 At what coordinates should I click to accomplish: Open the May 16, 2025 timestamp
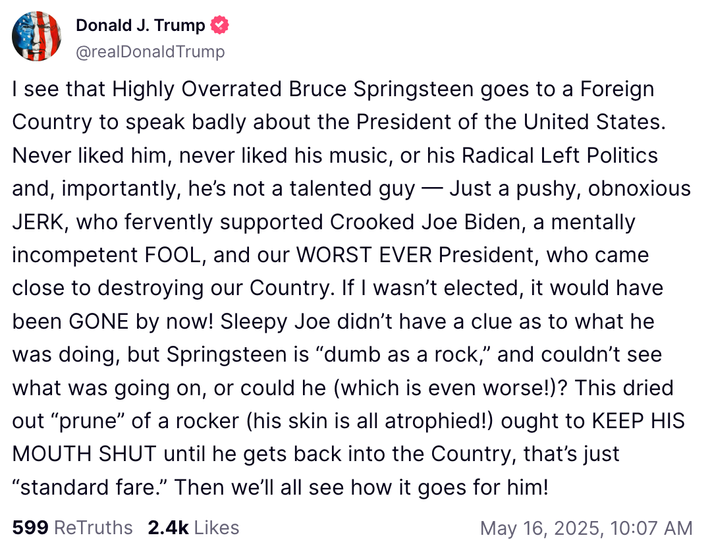[586, 528]
